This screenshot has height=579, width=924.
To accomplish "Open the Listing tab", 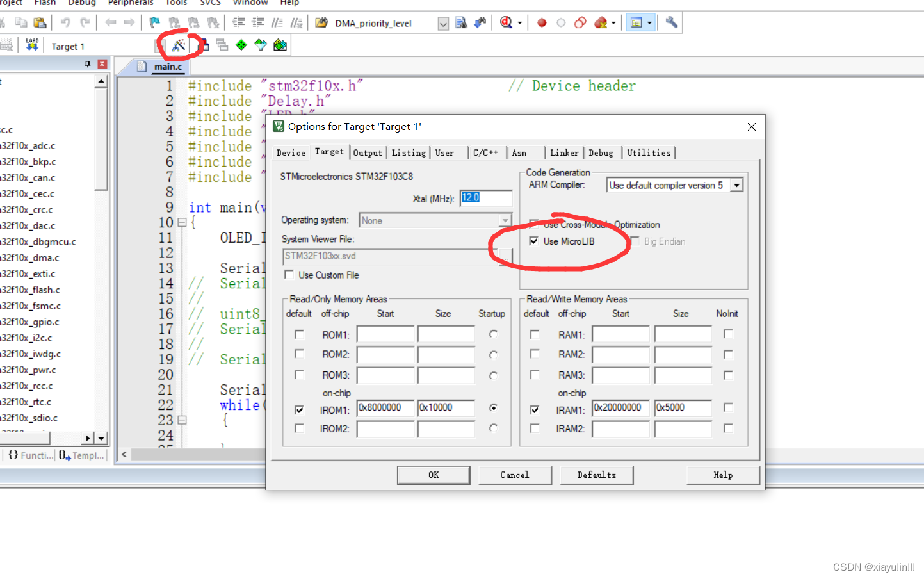I will click(409, 153).
